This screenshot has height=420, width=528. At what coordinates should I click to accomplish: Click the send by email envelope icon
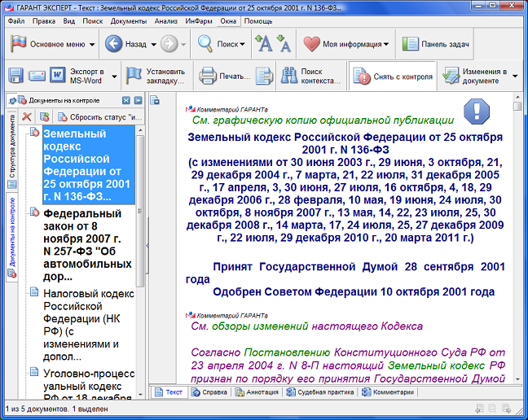click(x=37, y=77)
